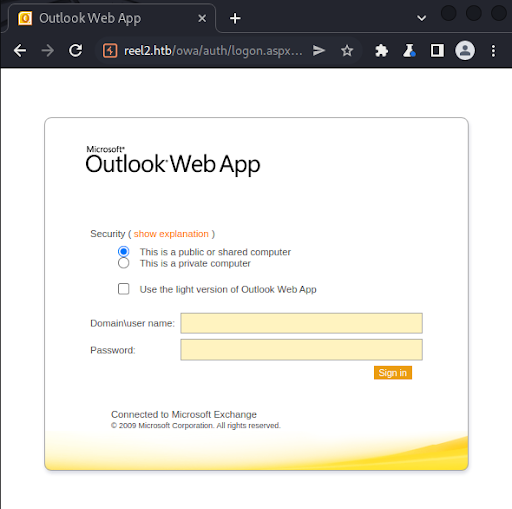Open the profile avatar menu
Viewport: 512px width, 509px height.
(465, 51)
